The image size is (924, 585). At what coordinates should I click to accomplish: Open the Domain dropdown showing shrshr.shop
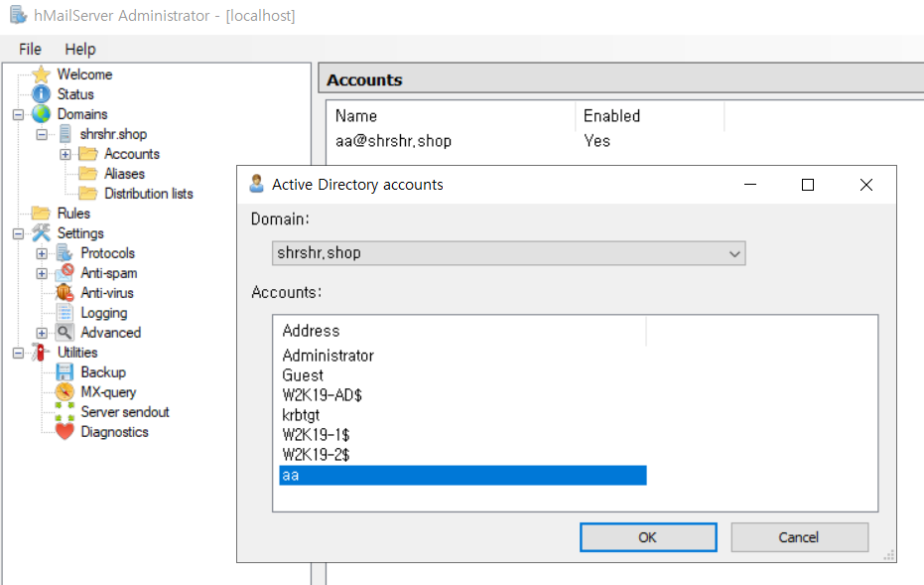pos(508,253)
